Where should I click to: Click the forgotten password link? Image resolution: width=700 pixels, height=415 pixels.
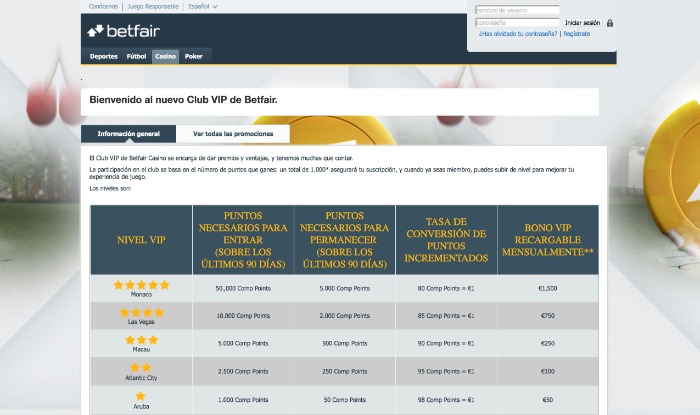(x=518, y=34)
